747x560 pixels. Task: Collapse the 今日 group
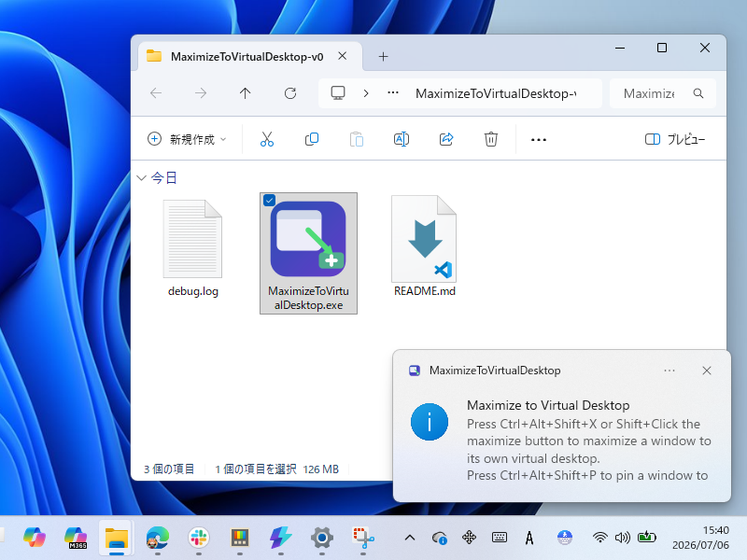141,178
